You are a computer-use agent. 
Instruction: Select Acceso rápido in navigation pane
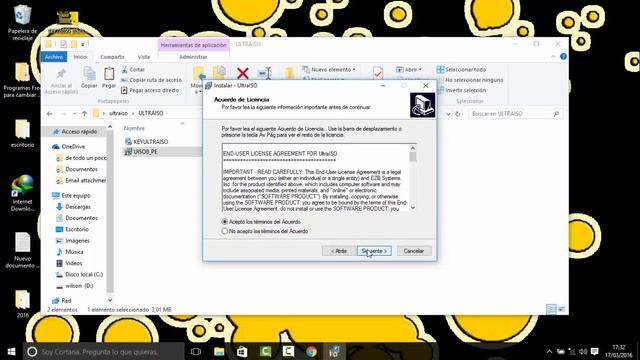pos(75,132)
